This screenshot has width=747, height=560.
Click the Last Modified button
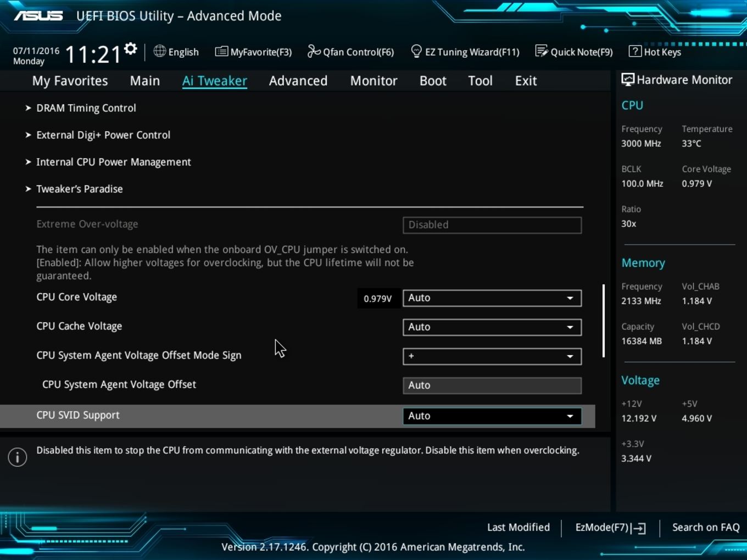(x=519, y=528)
